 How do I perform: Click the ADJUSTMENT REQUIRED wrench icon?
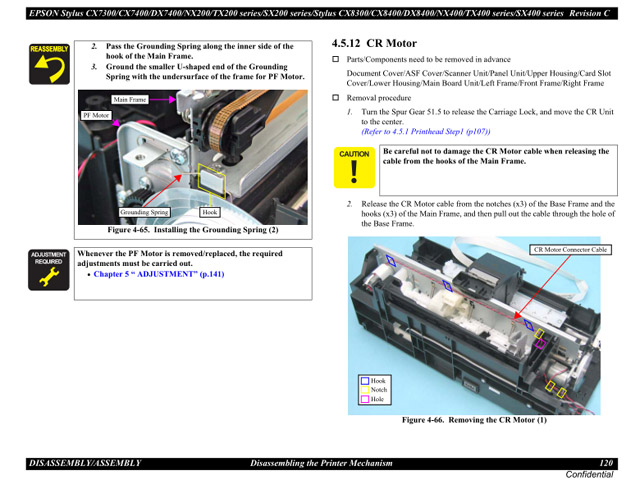click(48, 271)
